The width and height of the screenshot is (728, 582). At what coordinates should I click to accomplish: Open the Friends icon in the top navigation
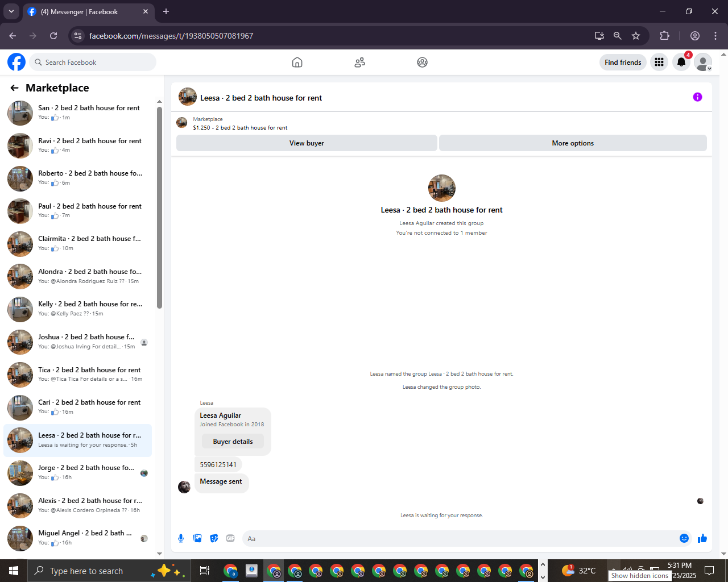pos(359,63)
